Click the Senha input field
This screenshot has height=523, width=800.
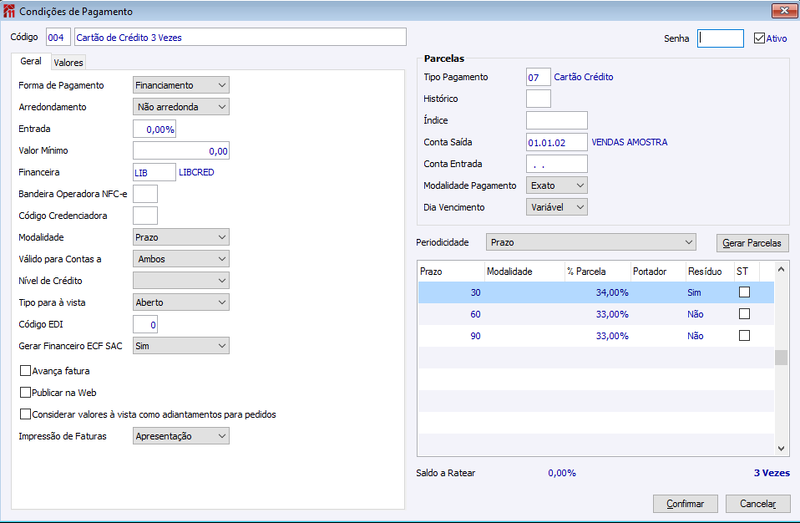tap(720, 38)
